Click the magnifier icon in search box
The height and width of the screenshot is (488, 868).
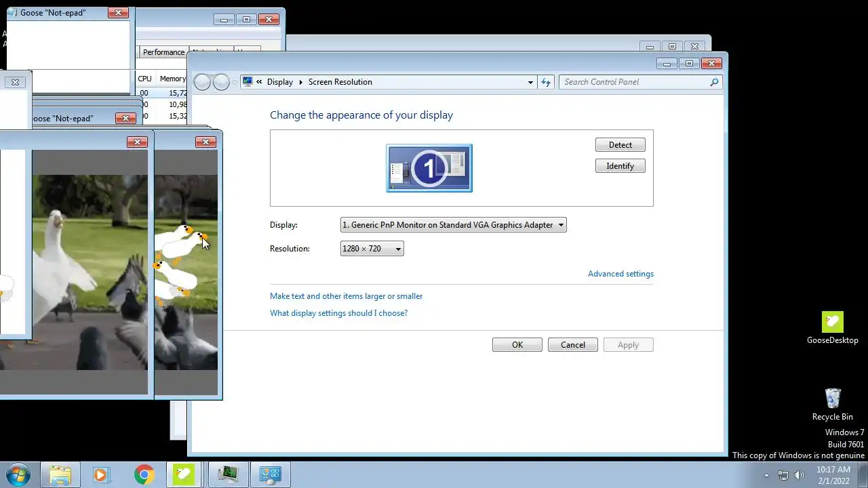pos(714,82)
